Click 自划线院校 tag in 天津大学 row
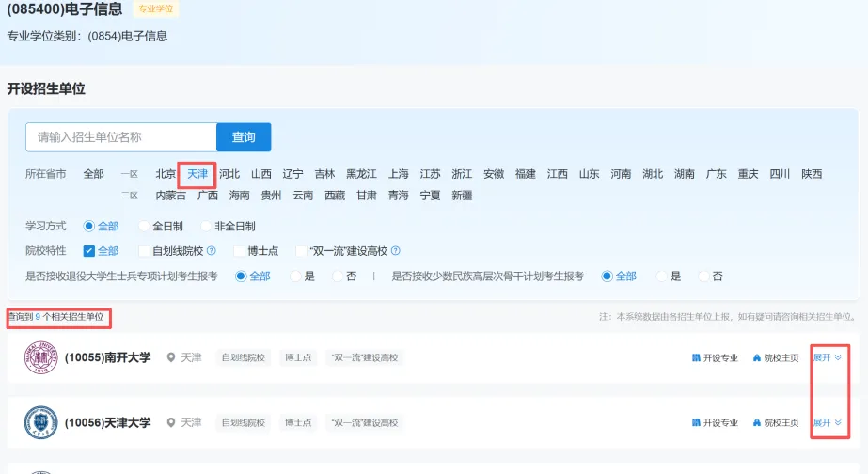The image size is (868, 474). click(x=243, y=422)
